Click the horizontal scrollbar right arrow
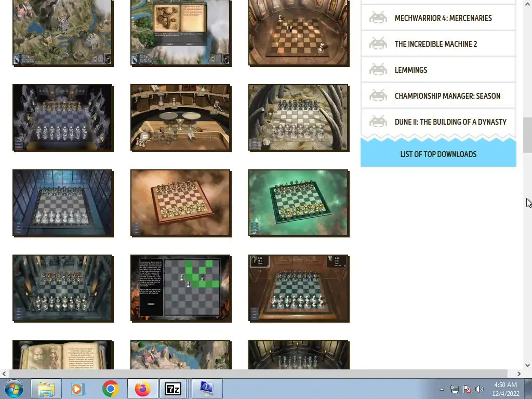Viewport: 532px width, 399px height. click(x=519, y=374)
